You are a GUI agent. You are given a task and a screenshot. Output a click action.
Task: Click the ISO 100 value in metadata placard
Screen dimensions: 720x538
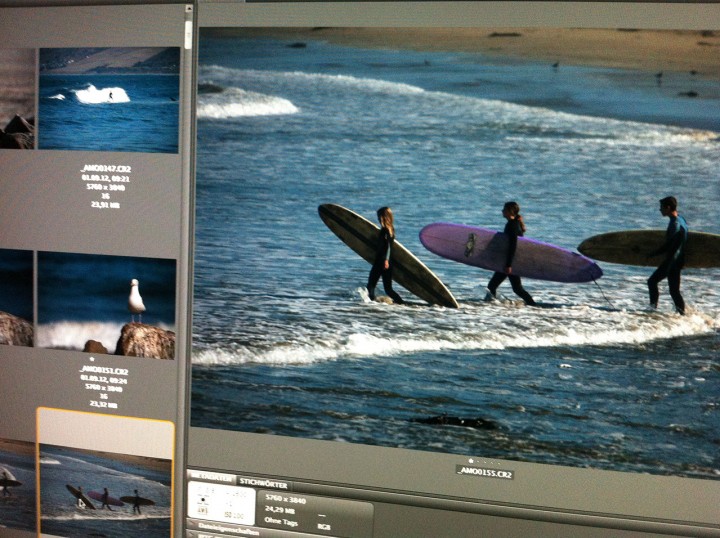pyautogui.click(x=234, y=515)
